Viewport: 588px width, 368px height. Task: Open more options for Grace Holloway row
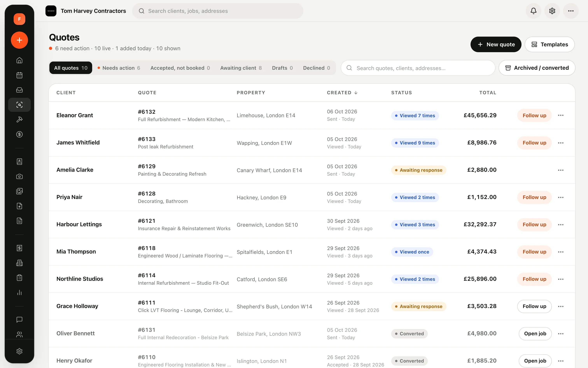click(561, 306)
